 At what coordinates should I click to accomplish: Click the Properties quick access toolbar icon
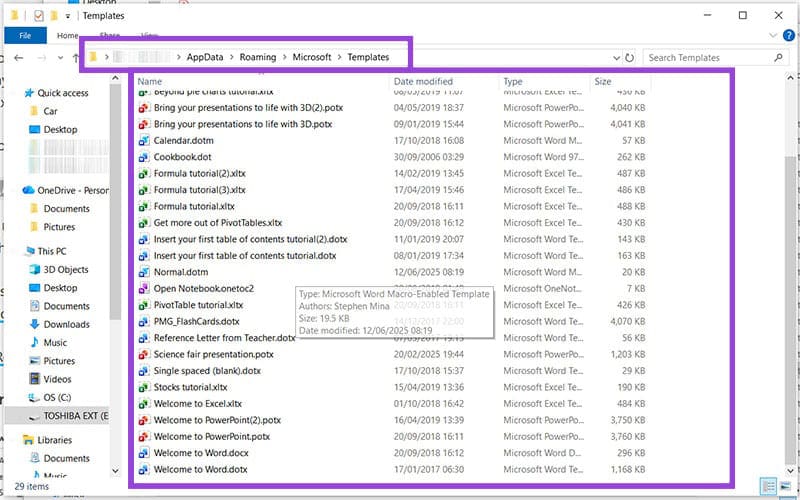click(x=39, y=16)
